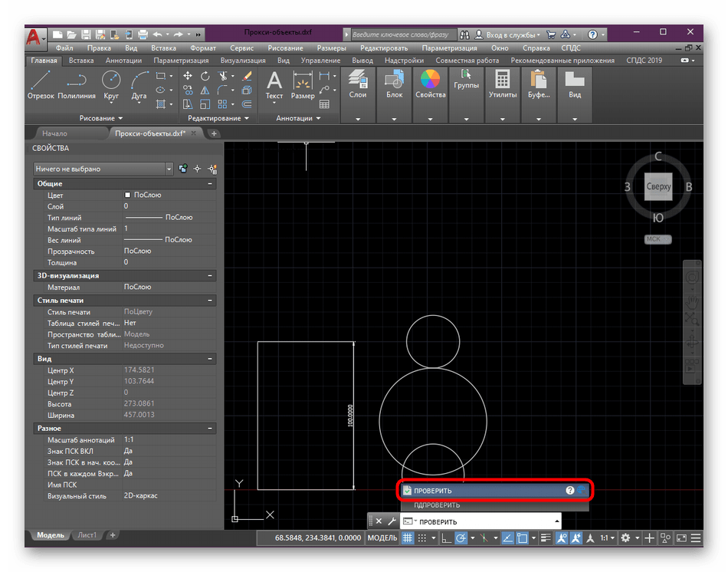728x572 pixels.
Task: Select the Полилиния tool
Action: 76,84
